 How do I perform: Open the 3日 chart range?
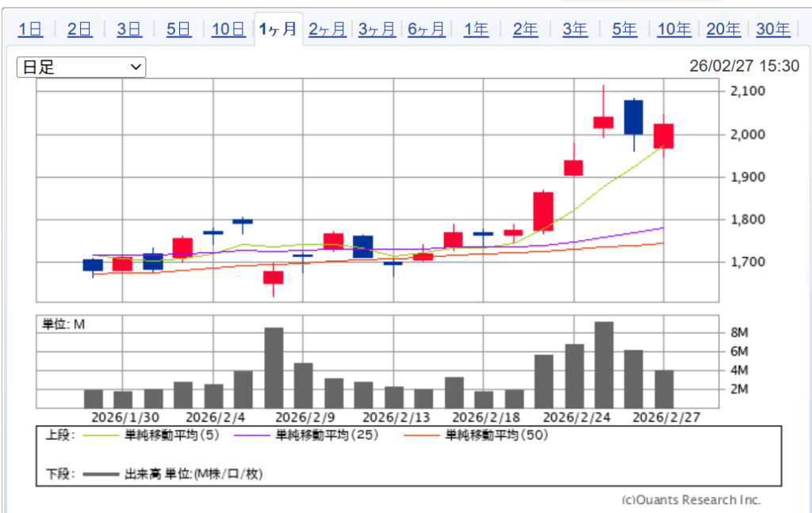tap(129, 30)
